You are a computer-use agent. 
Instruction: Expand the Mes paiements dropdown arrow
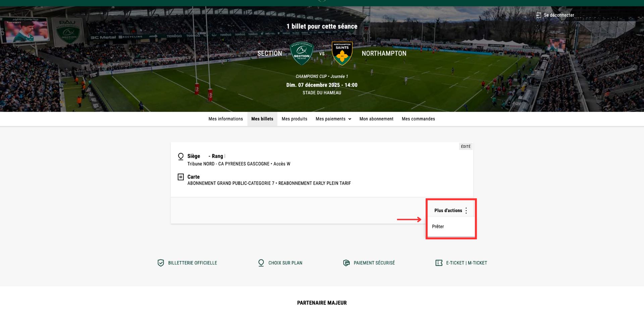click(350, 119)
